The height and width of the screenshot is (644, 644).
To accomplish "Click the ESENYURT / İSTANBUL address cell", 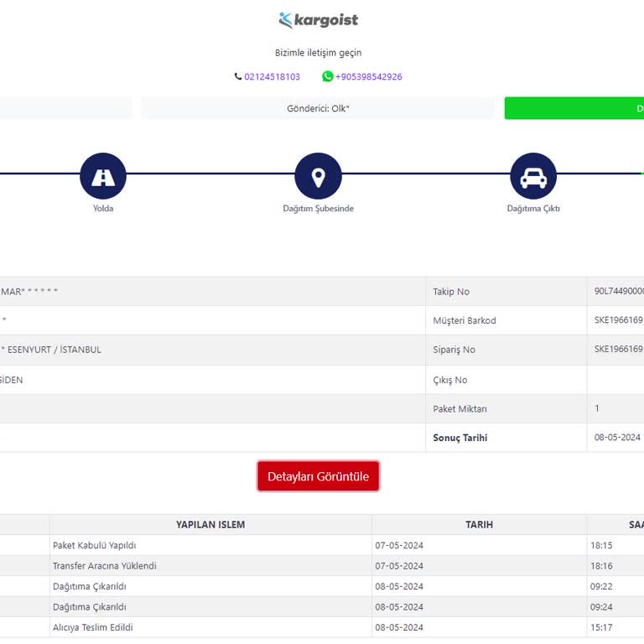I will point(212,350).
